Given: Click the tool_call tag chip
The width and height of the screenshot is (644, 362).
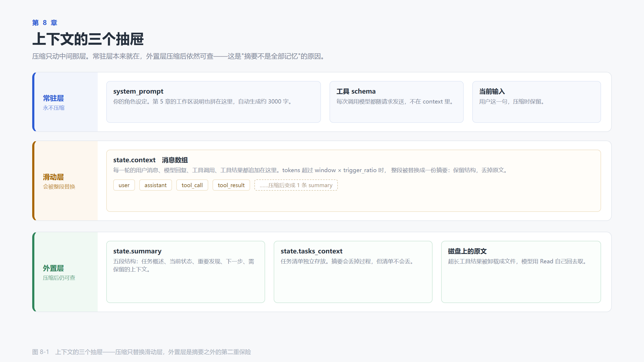Looking at the screenshot, I should tap(192, 185).
